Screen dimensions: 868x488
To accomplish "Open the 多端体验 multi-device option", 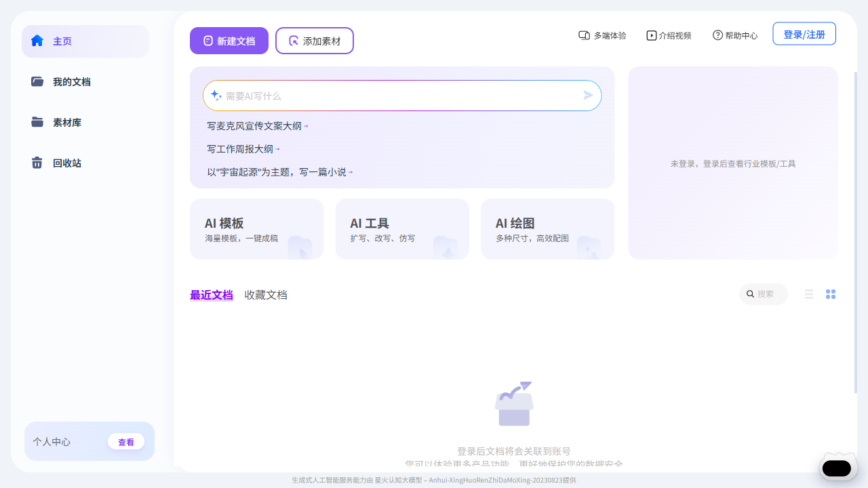I will [x=602, y=35].
